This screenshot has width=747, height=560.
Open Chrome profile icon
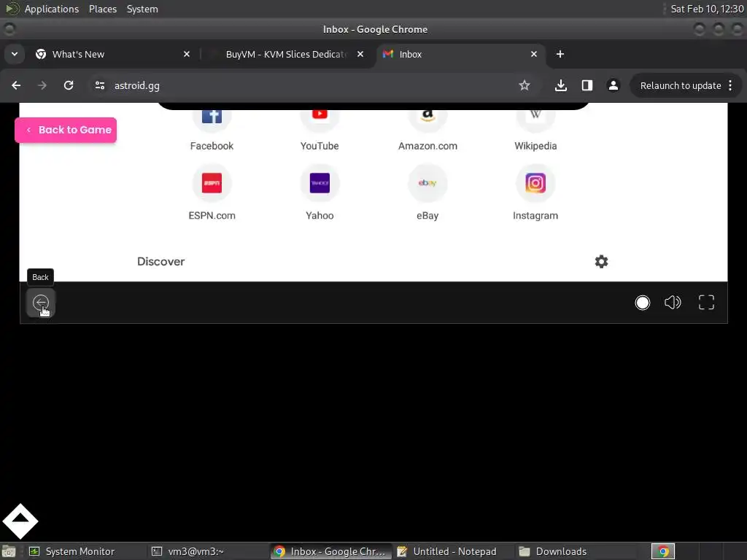[x=613, y=85]
